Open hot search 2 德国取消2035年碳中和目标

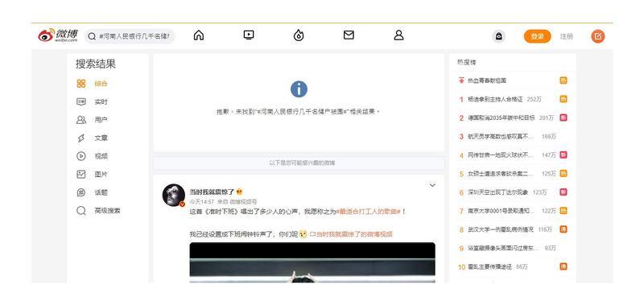501,117
